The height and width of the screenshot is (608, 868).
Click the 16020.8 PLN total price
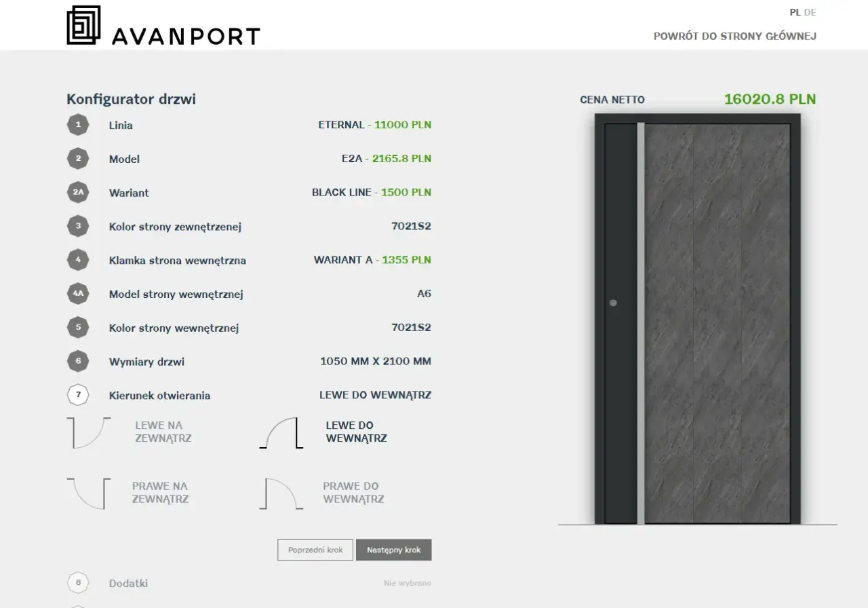[x=770, y=99]
